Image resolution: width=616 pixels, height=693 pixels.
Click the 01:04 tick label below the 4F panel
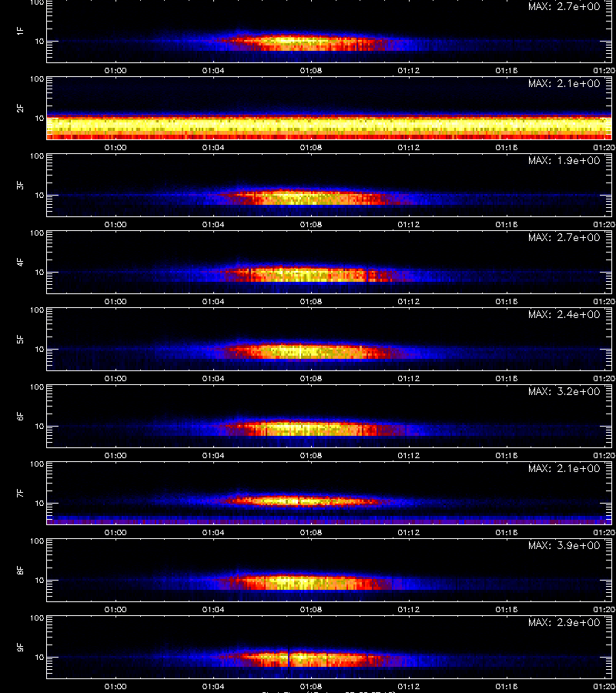click(213, 301)
